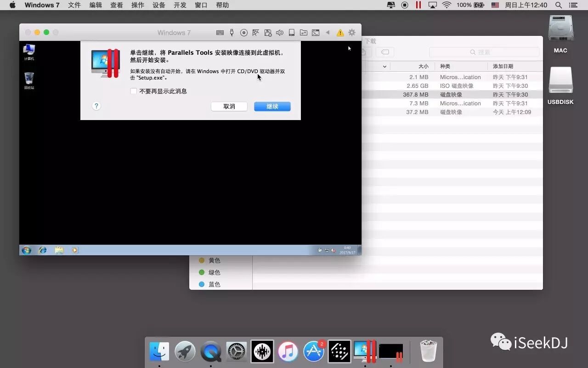The height and width of the screenshot is (368, 588).
Task: Click the hard disk icon in VM toolbar
Action: (x=292, y=33)
